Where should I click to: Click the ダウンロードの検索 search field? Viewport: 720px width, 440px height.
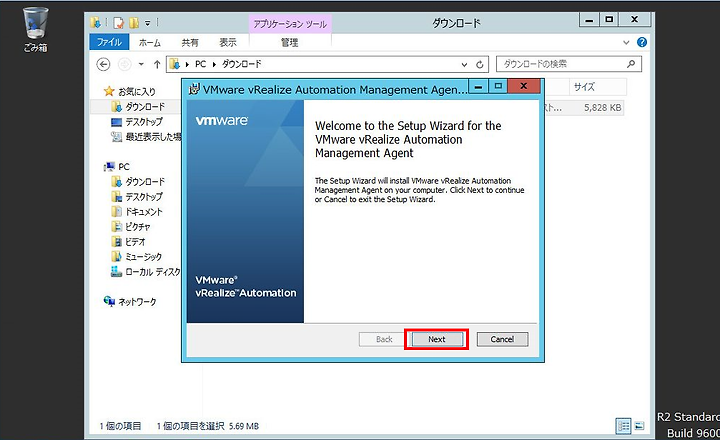[568, 64]
